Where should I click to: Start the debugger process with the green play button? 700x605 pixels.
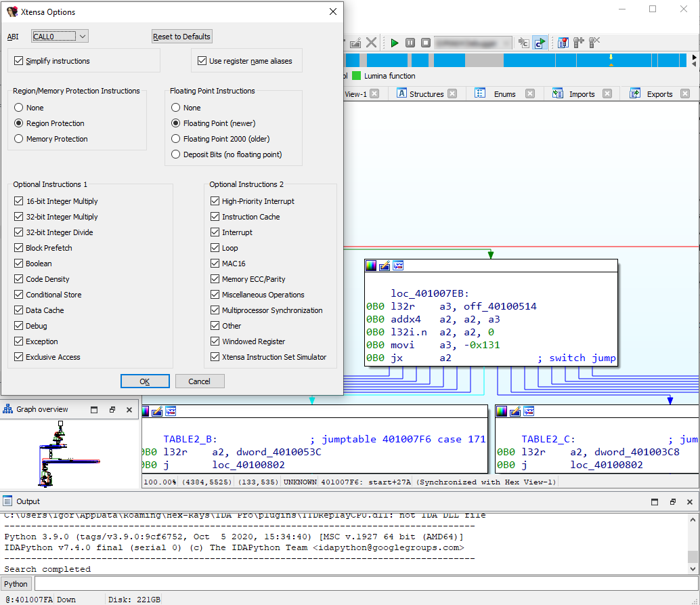(x=395, y=43)
